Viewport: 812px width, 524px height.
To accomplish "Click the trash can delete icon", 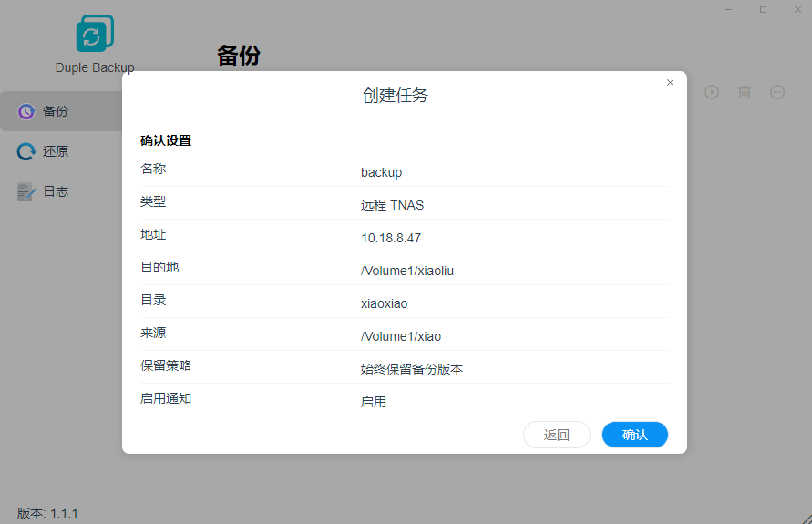I will click(x=745, y=92).
